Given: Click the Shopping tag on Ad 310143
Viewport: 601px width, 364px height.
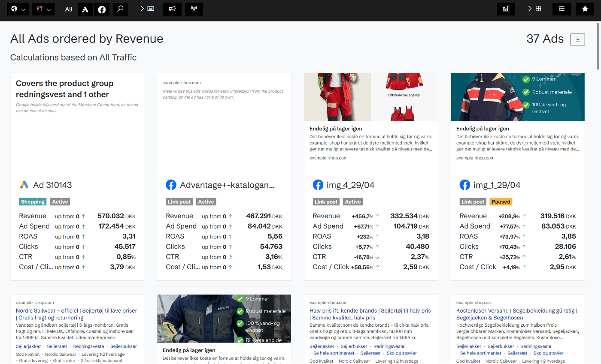Looking at the screenshot, I should click(33, 202).
